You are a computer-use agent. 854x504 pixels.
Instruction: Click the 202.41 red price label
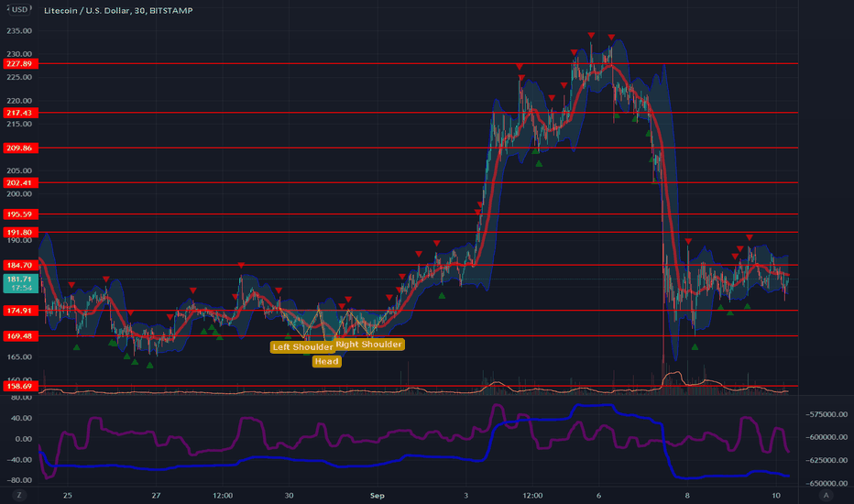(x=20, y=182)
